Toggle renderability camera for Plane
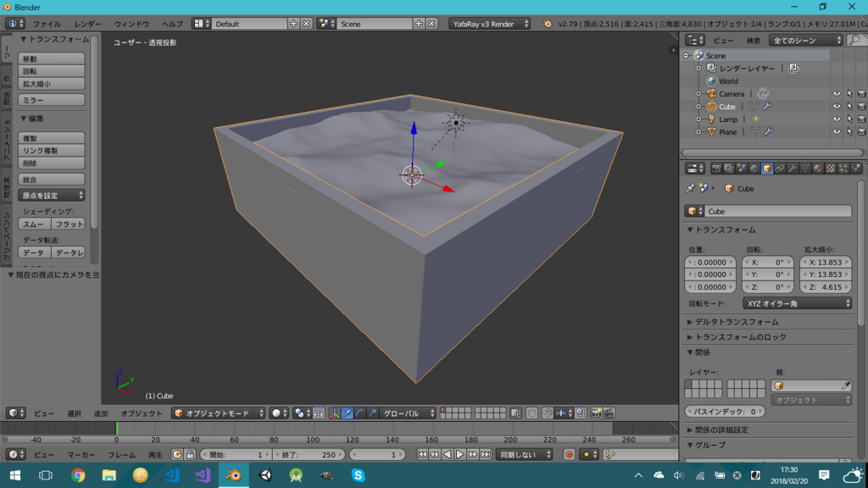Image resolution: width=868 pixels, height=488 pixels. [x=861, y=131]
